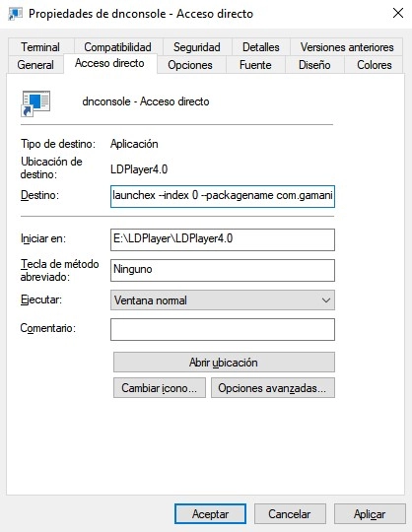The height and width of the screenshot is (532, 412).
Task: Open the Diseño tab
Action: tap(314, 64)
